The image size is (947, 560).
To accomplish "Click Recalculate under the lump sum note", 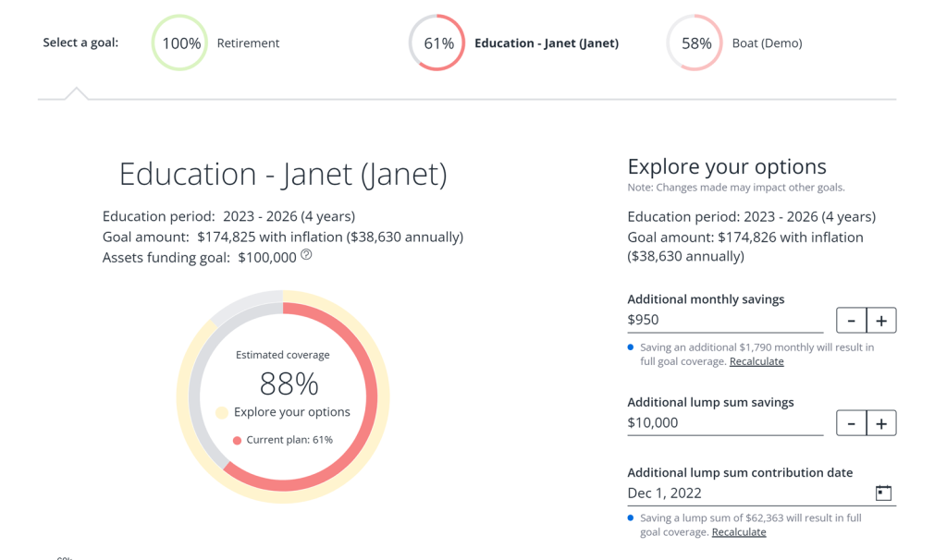I will tap(739, 531).
